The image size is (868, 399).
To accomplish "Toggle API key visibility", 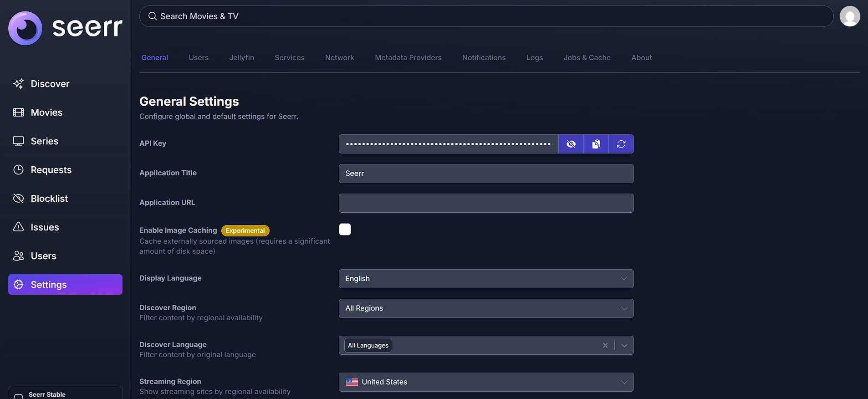I will coord(571,144).
